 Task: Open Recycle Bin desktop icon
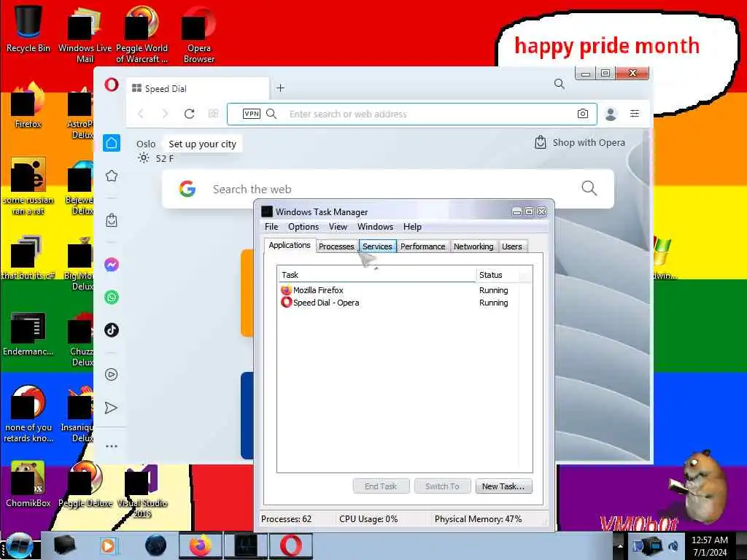point(28,29)
